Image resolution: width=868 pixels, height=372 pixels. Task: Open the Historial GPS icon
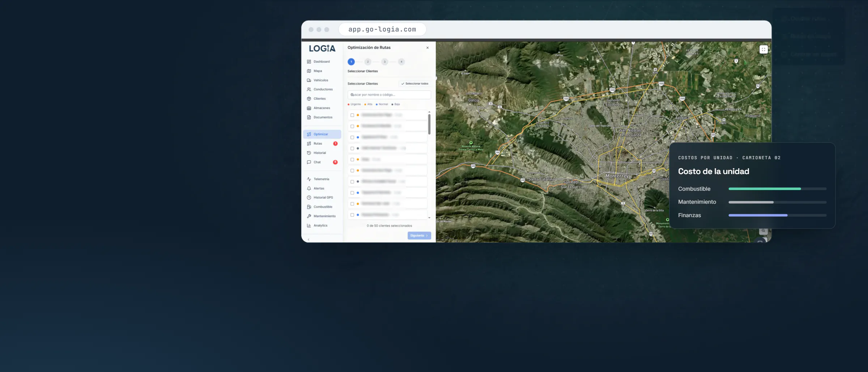coord(309,198)
